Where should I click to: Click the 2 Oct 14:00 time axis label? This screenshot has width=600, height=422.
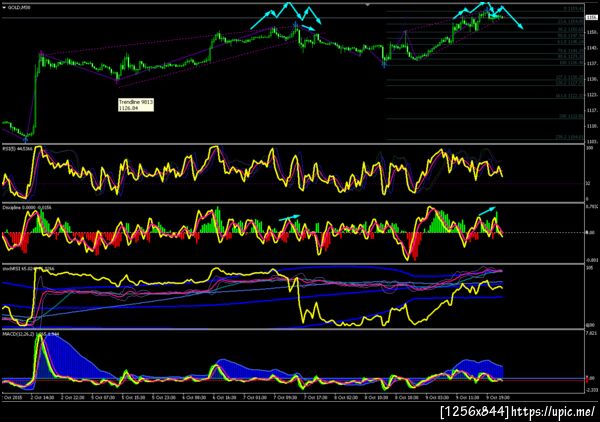point(42,398)
